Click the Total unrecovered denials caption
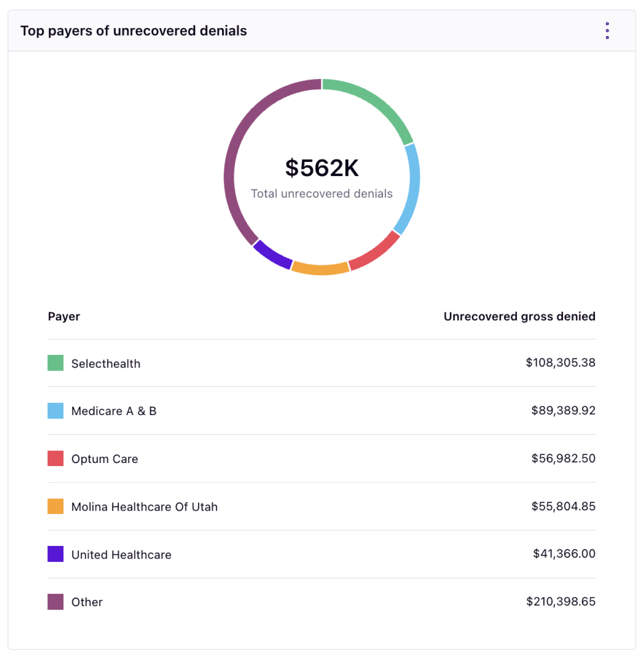This screenshot has height=657, width=644. [x=321, y=193]
